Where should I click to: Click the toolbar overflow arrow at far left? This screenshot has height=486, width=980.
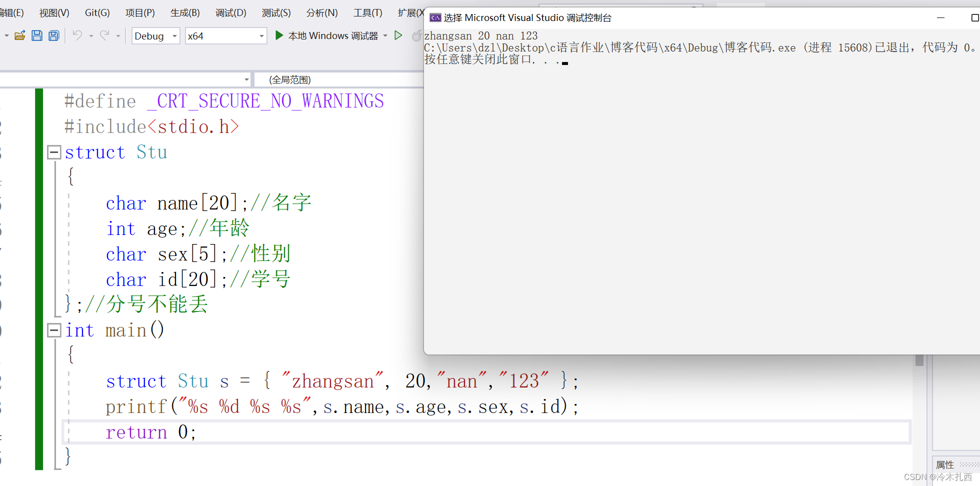[6, 36]
